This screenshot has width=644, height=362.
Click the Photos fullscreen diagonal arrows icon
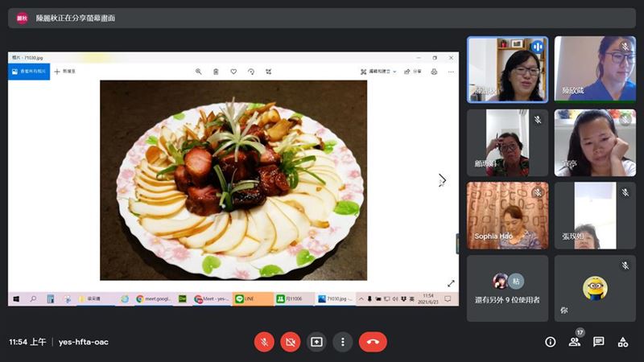point(451,283)
